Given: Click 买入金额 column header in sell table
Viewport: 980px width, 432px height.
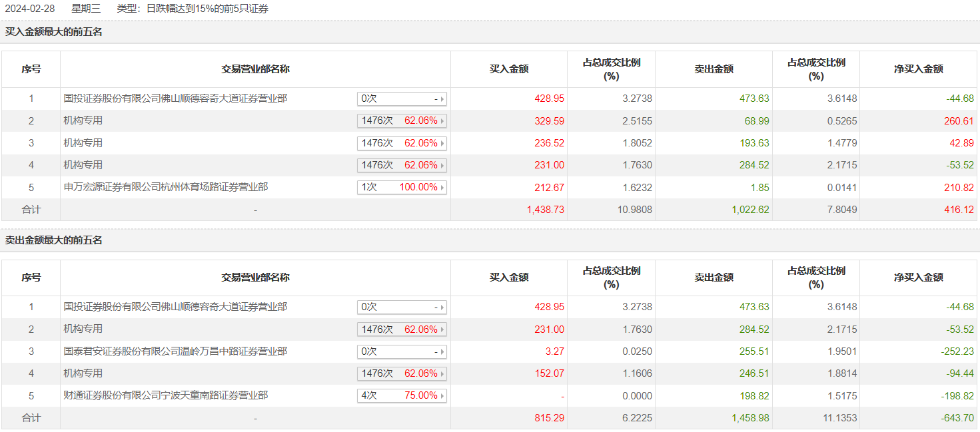Looking at the screenshot, I should click(x=509, y=277).
